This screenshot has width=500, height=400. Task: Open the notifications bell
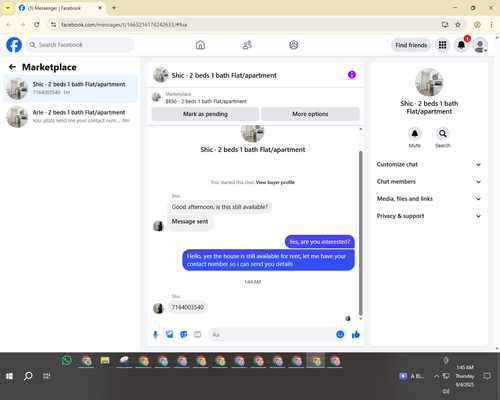tap(461, 45)
